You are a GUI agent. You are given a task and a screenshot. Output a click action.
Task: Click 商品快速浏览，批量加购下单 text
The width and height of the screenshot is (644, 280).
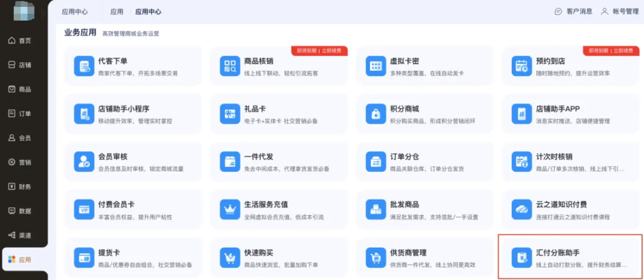click(x=281, y=265)
